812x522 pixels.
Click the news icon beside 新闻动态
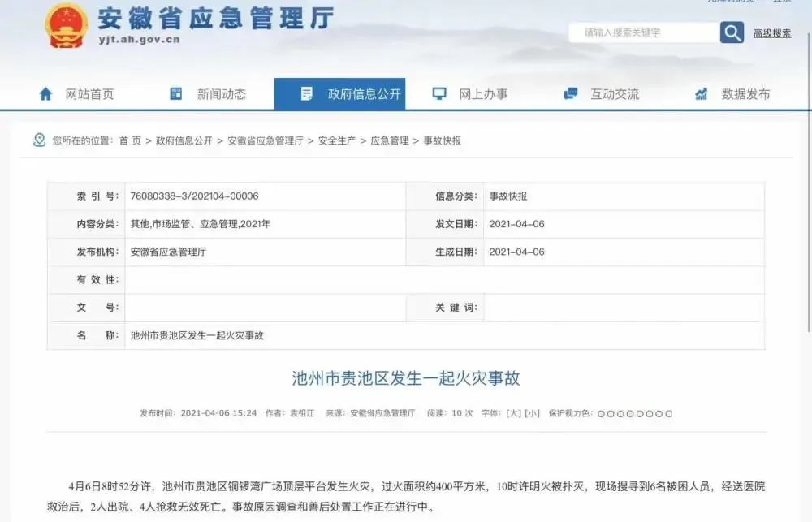tap(176, 93)
